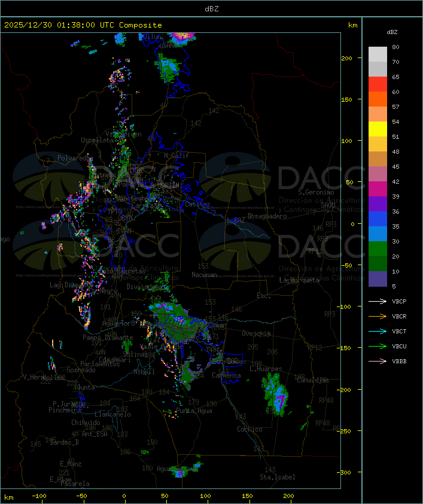The image size is (423, 504).
Task: Click the dBZ heading above the color legend
Action: pyautogui.click(x=392, y=32)
